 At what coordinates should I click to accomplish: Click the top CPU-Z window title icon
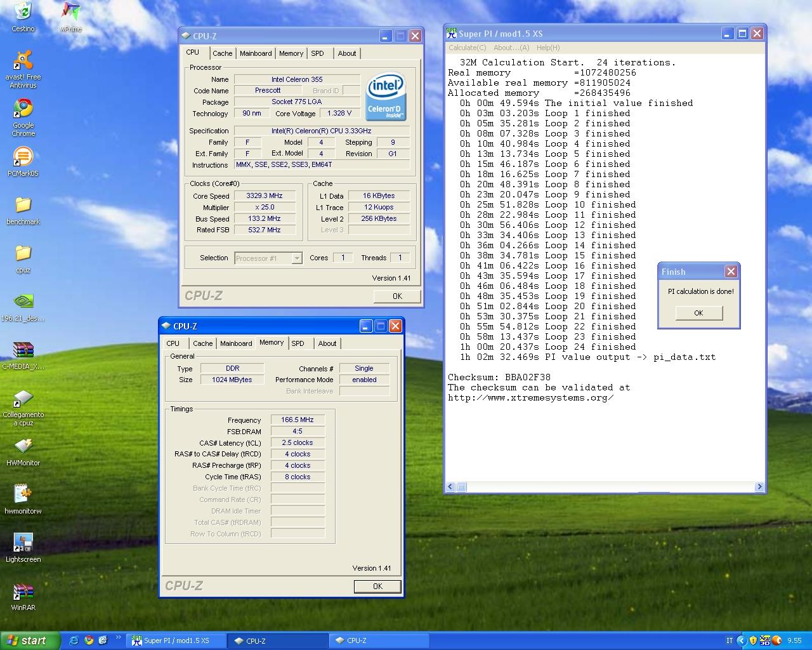pos(186,36)
